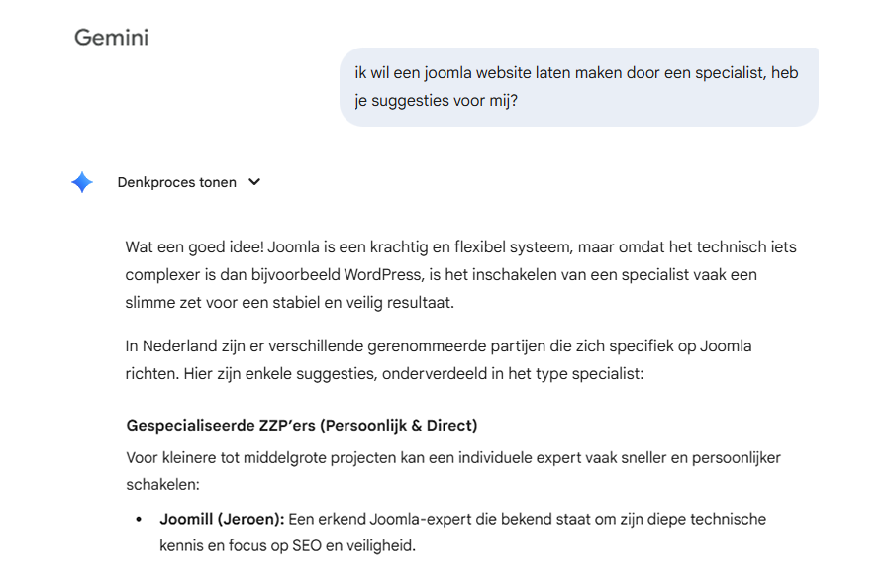Click the bold "Joomill (Jeroen):" name
This screenshot has width=891, height=588.
[222, 519]
